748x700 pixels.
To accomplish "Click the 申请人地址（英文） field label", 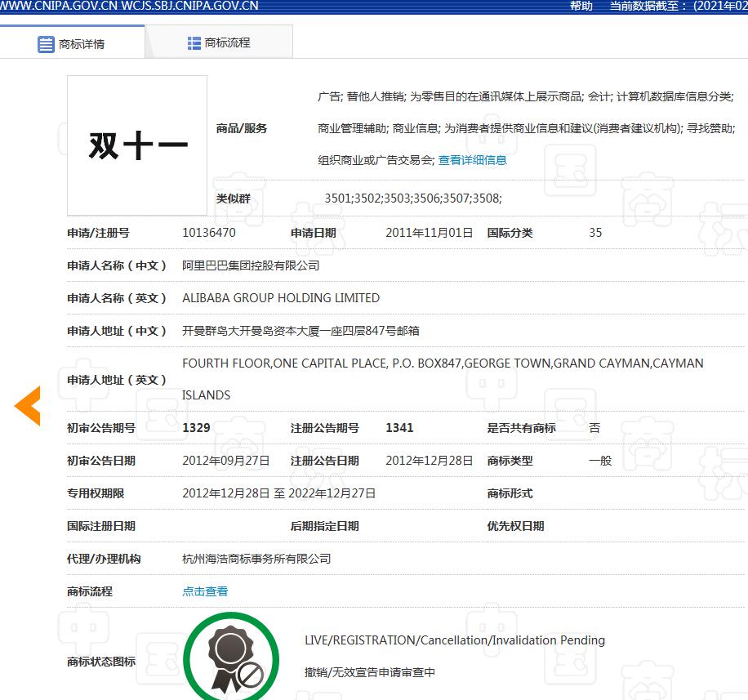I will (117, 380).
